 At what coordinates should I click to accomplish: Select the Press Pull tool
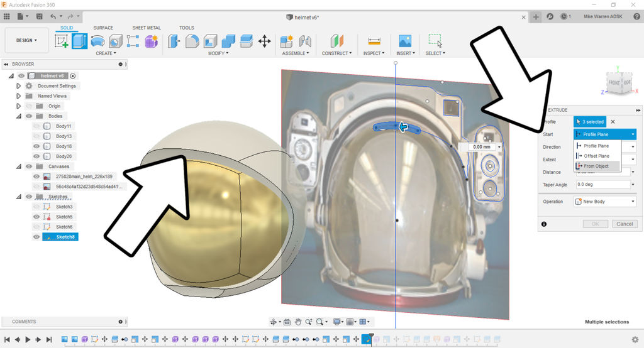pyautogui.click(x=174, y=41)
